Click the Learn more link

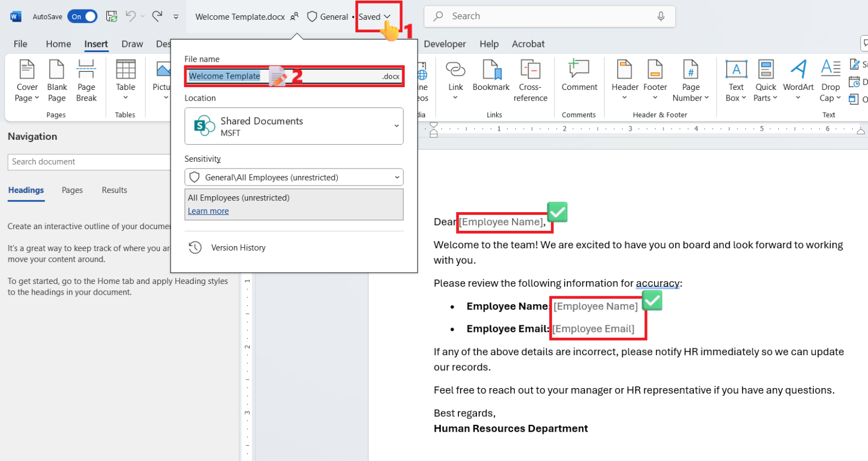[x=208, y=210]
